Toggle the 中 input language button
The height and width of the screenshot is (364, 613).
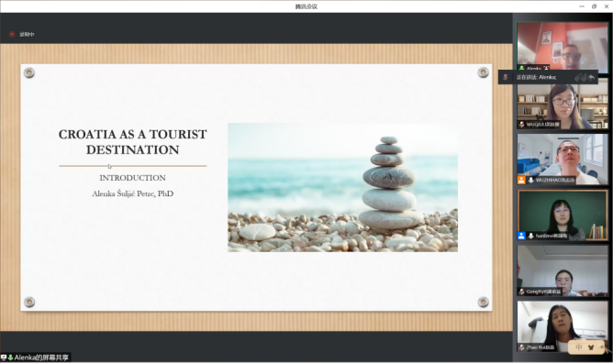579,347
